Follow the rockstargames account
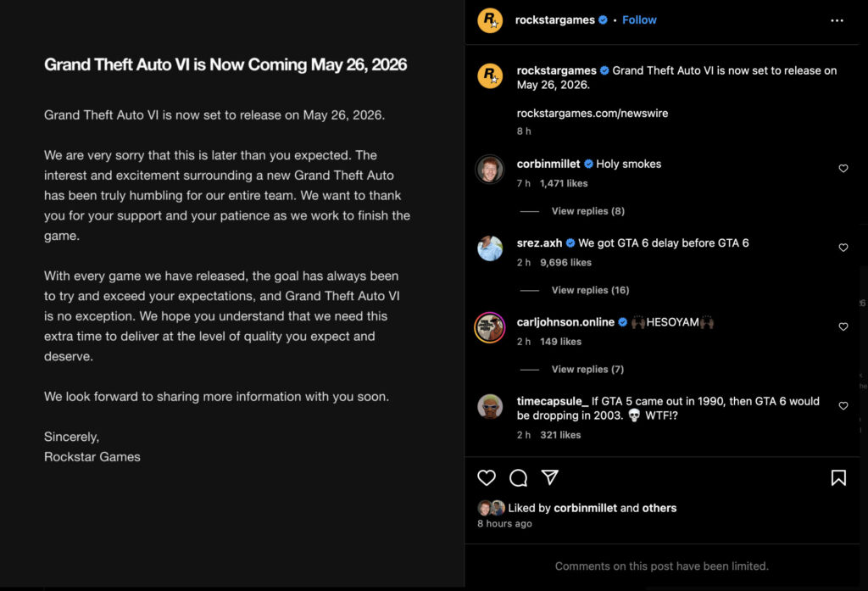 point(639,20)
